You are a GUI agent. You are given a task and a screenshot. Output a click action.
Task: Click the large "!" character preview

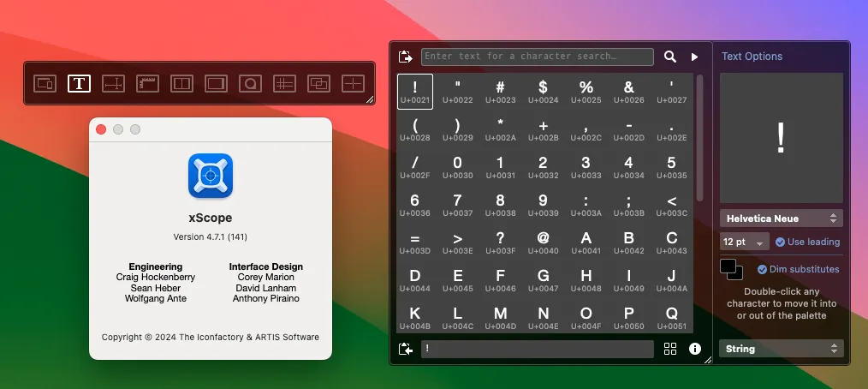pyautogui.click(x=781, y=138)
